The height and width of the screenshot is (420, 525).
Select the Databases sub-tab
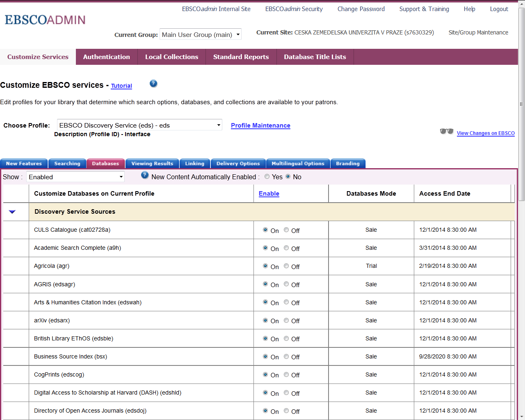click(105, 163)
